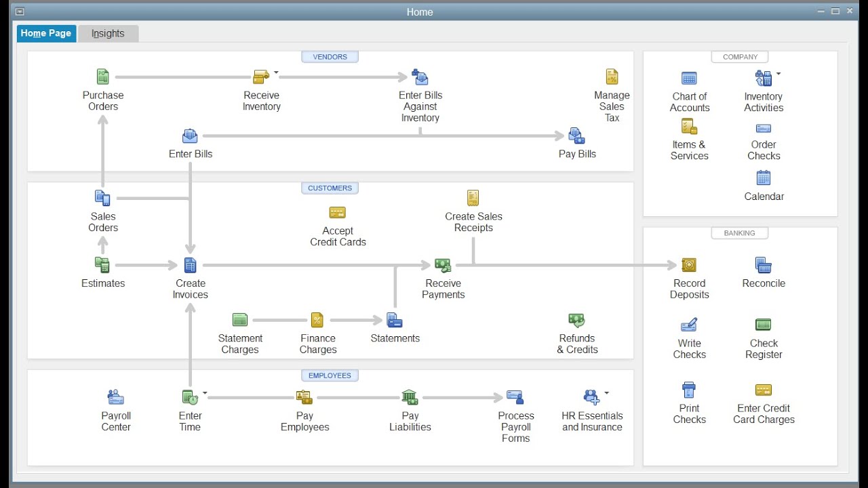868x488 pixels.
Task: Open the Process Payroll Forms icon
Action: [515, 397]
